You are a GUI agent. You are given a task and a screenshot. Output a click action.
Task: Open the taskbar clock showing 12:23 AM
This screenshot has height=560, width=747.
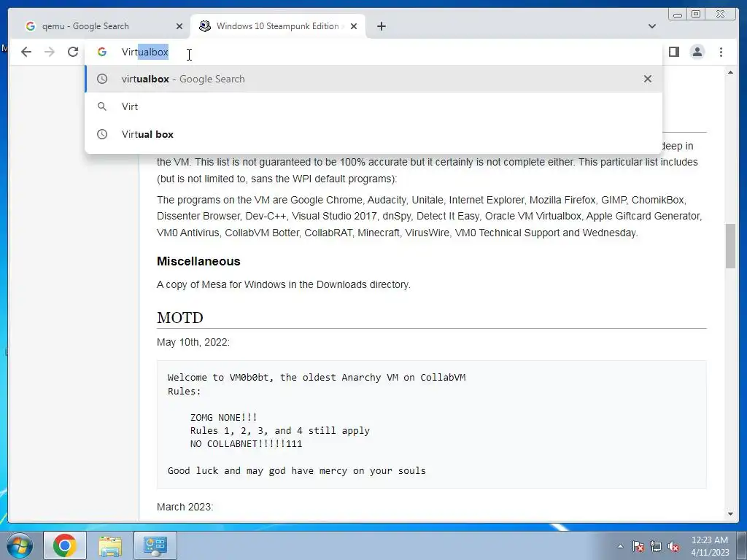point(709,546)
